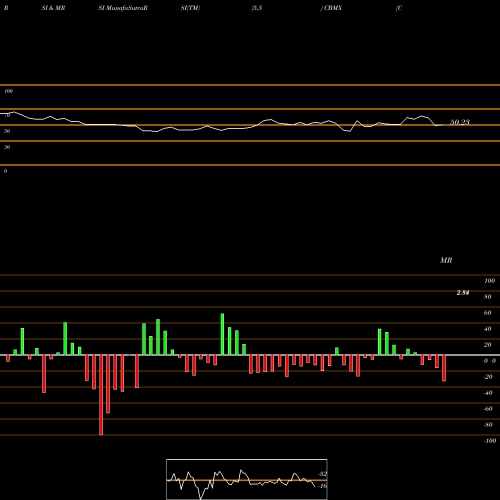Click the '60' label on the MR axis
Image resolution: width=500 pixels, height=500 pixels.
pyautogui.click(x=487, y=313)
